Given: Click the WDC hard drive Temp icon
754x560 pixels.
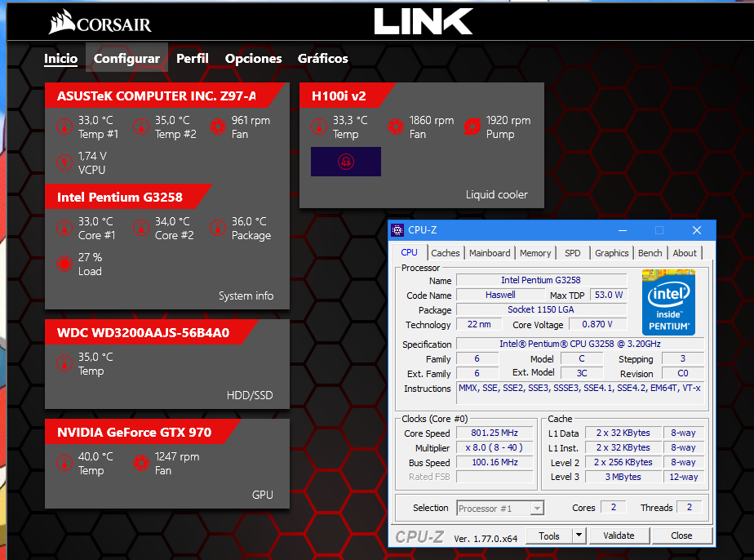Looking at the screenshot, I should tap(64, 364).
